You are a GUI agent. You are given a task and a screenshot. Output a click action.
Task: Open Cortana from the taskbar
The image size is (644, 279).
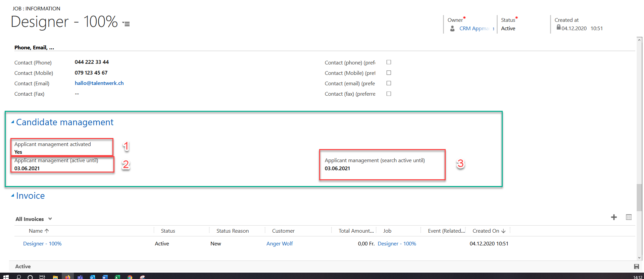(x=30, y=277)
